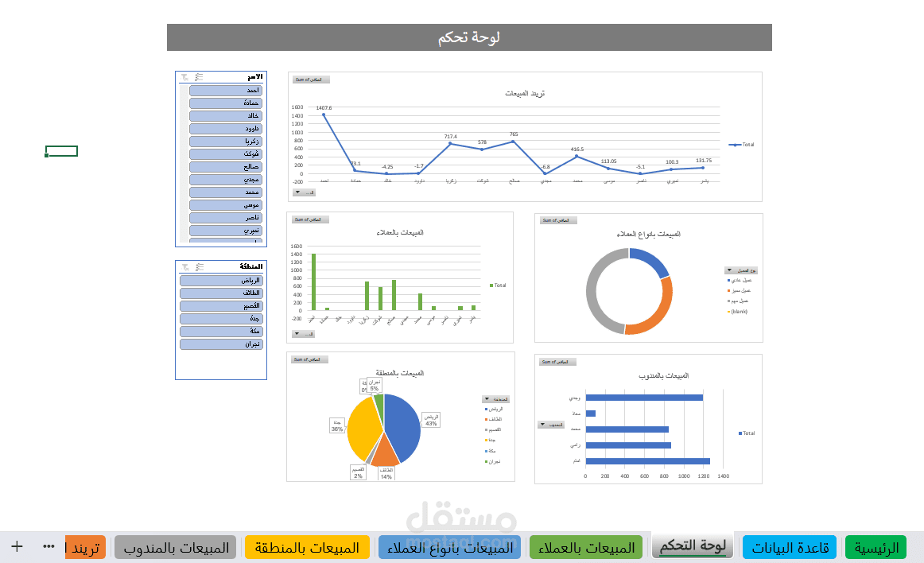Select الطائف in the region slicer
Image resolution: width=924 pixels, height=563 pixels.
tap(221, 293)
